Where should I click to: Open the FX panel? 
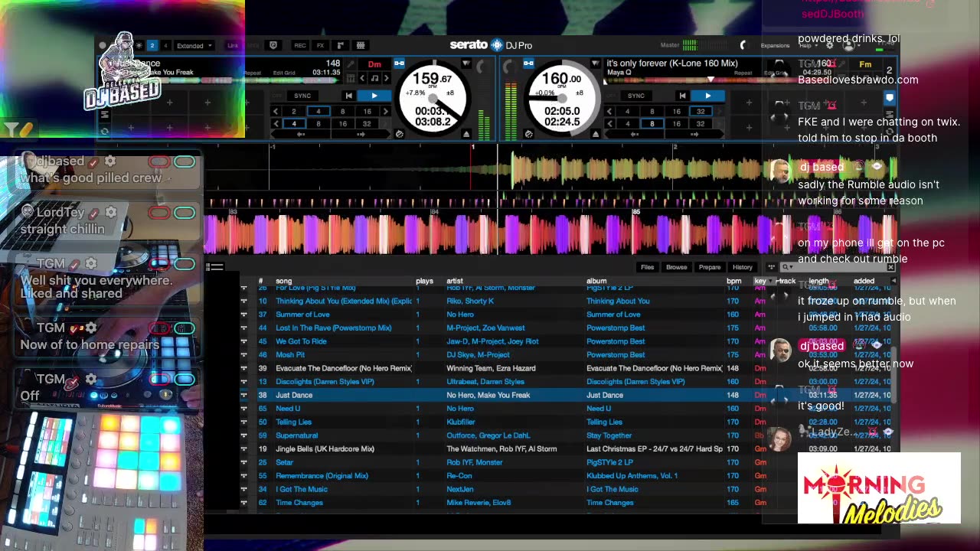tap(320, 46)
